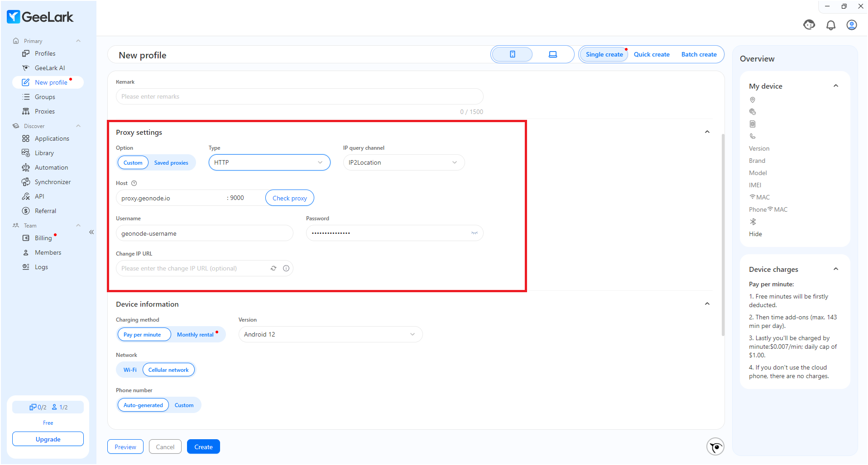Open the proxy Type dropdown

click(269, 162)
